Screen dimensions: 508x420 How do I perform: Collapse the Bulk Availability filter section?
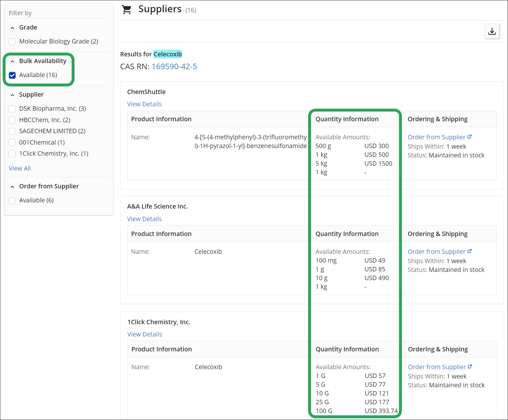pos(12,61)
